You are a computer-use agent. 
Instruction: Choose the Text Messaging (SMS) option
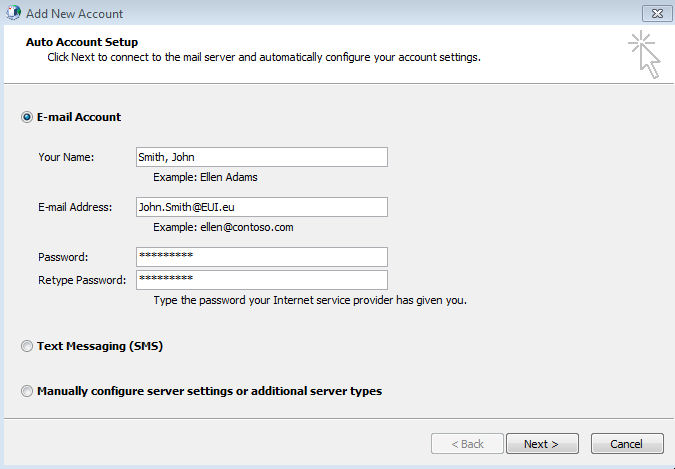pyautogui.click(x=27, y=346)
